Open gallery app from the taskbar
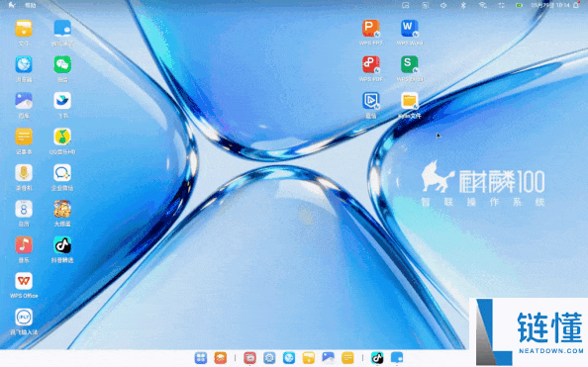Image resolution: width=588 pixels, height=367 pixels. 328,358
